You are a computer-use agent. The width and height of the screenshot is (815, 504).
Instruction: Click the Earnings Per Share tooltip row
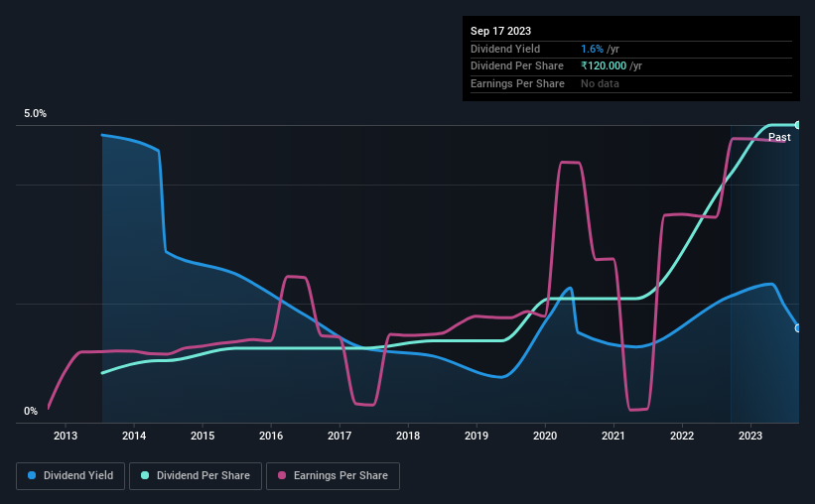(631, 83)
